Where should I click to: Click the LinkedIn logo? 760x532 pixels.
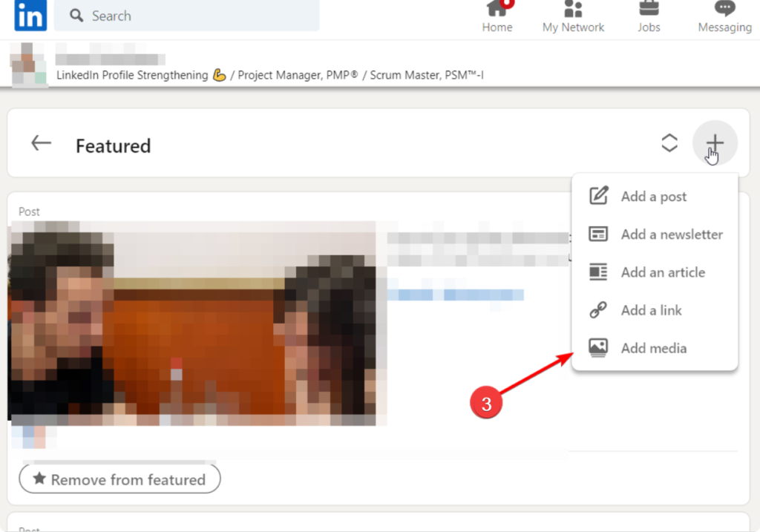(30, 16)
